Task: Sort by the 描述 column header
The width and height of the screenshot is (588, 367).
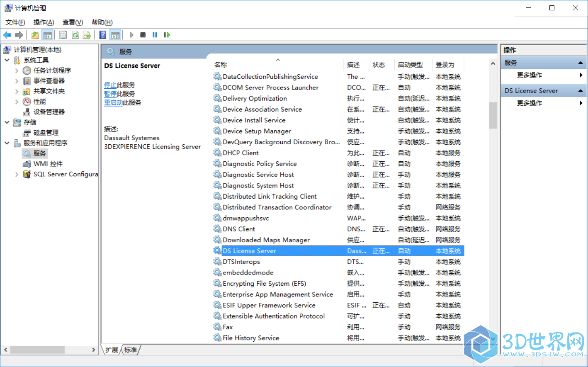Action: (x=357, y=65)
